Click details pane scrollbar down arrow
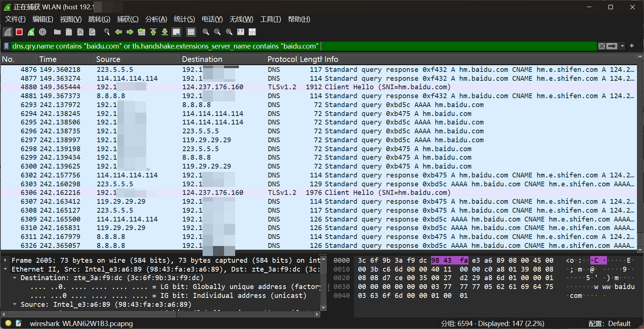This screenshot has width=644, height=329. [323, 308]
